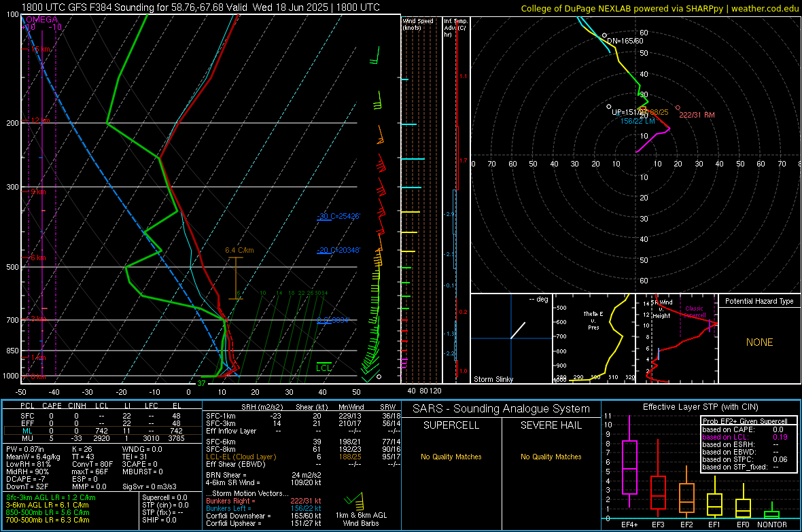The image size is (802, 532).
Task: Click the NONE hazard type text
Action: click(x=759, y=342)
